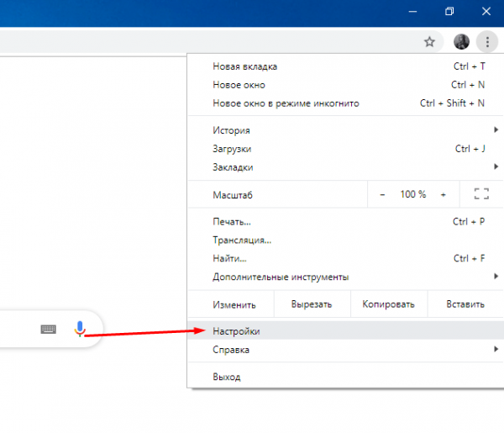Minimize the Chrome window
Screen dimensions: 504x433
(412, 12)
